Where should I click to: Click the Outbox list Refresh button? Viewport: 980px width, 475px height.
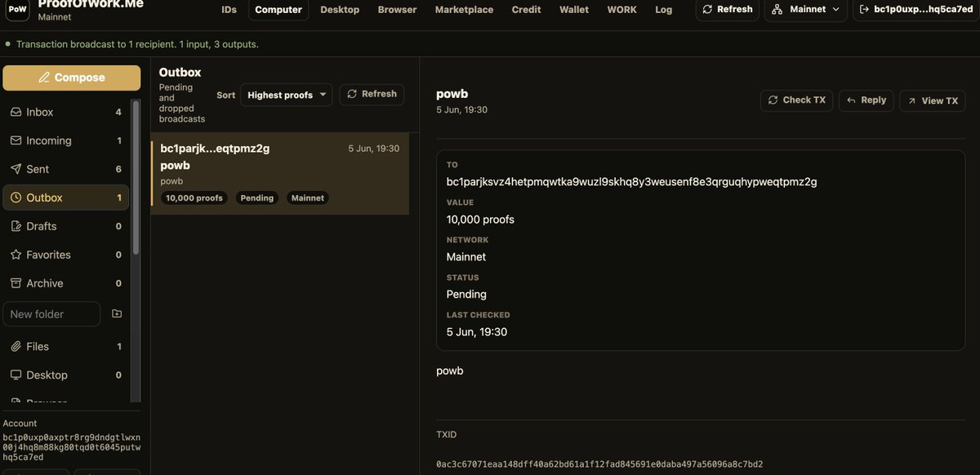click(x=372, y=94)
